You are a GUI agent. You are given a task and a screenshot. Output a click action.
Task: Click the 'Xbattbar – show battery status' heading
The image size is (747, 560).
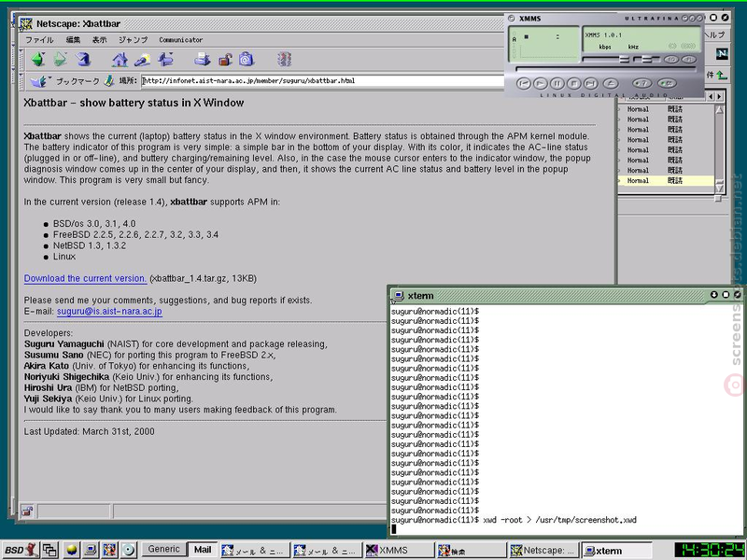(134, 103)
